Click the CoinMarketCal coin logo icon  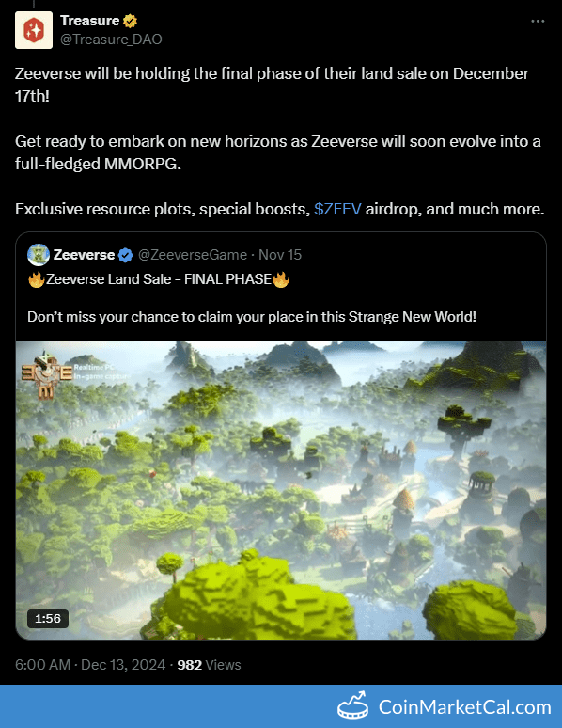pos(353,705)
